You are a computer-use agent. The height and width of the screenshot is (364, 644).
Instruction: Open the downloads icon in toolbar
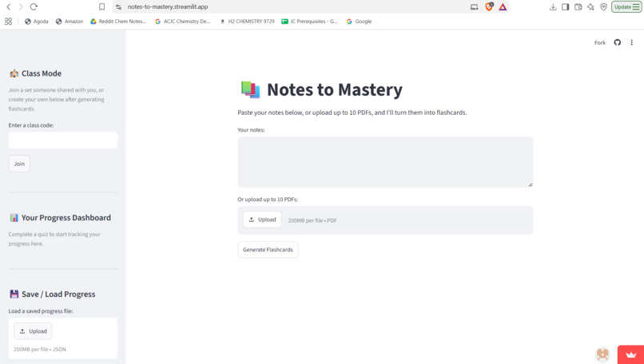[553, 6]
